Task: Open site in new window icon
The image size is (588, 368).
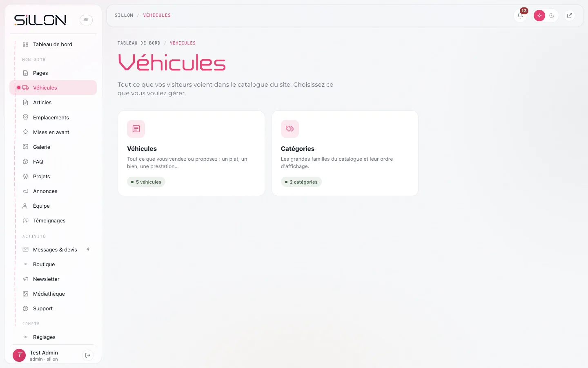Action: [570, 16]
